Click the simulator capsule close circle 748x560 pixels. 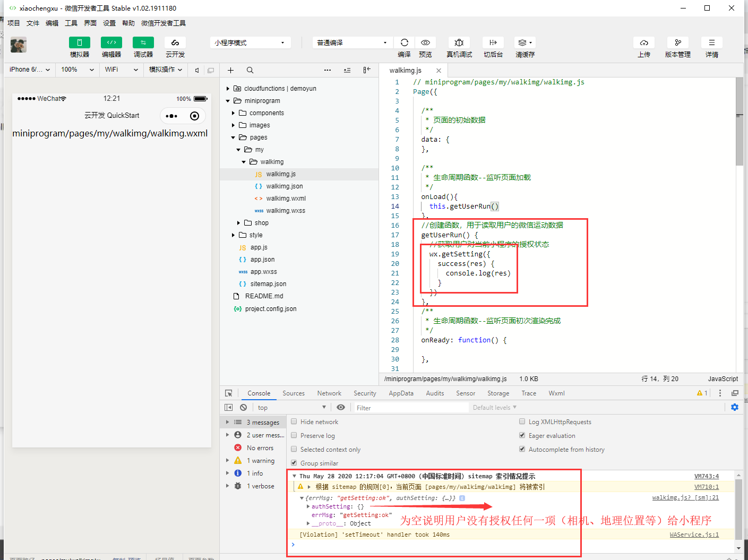(x=194, y=116)
